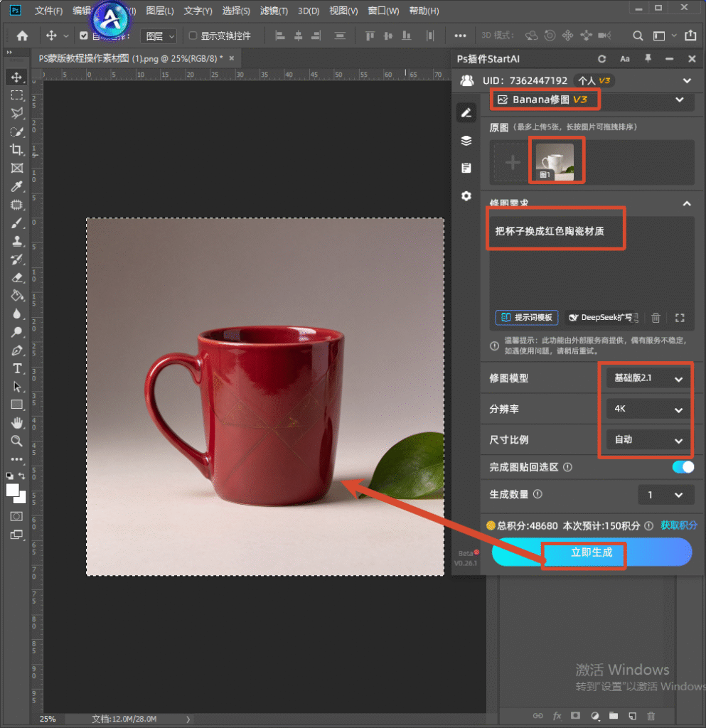The width and height of the screenshot is (706, 728).
Task: Open the StartAI settings gear
Action: pos(466,196)
